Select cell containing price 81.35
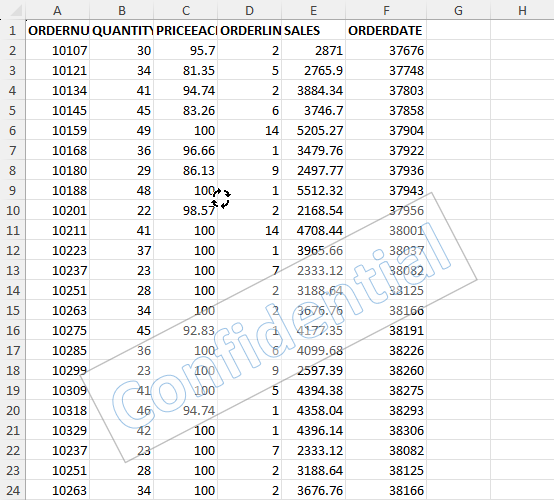Image resolution: width=554 pixels, height=500 pixels. pyautogui.click(x=185, y=70)
